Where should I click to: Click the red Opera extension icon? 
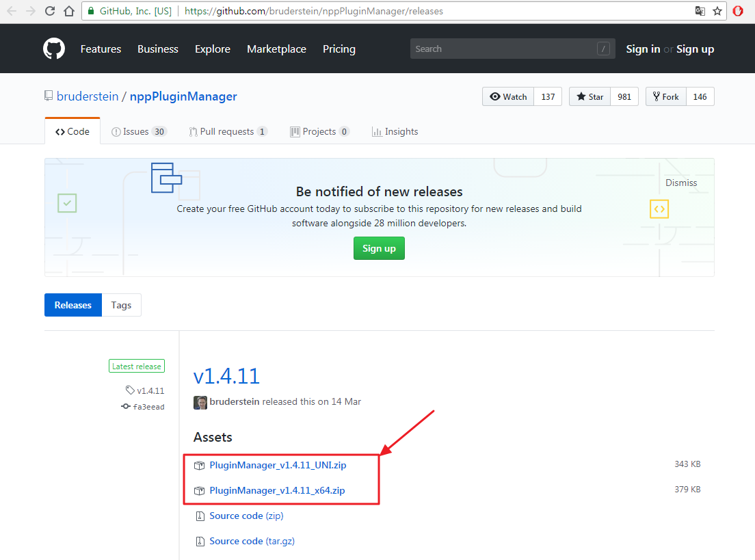(738, 11)
